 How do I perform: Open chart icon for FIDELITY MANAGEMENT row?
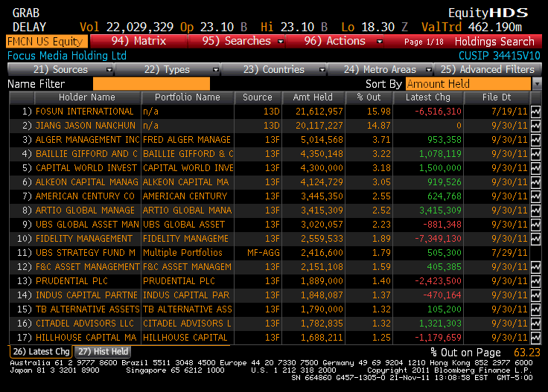point(535,239)
